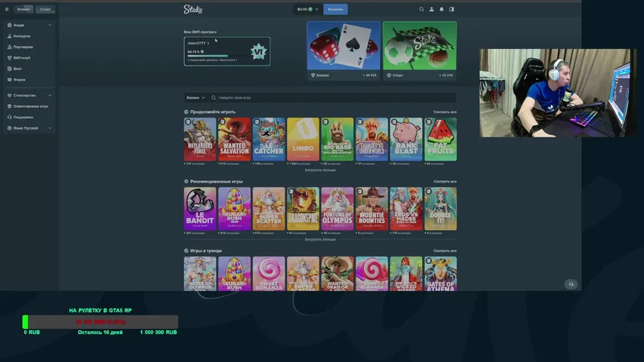The height and width of the screenshot is (362, 644).
Task: Click Смотреть все for Игры в тренде
Action: pos(445,250)
